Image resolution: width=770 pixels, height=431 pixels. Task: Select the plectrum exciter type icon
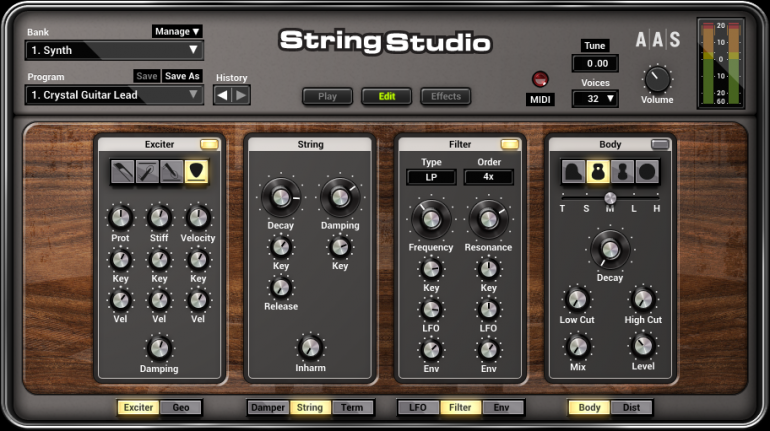196,171
